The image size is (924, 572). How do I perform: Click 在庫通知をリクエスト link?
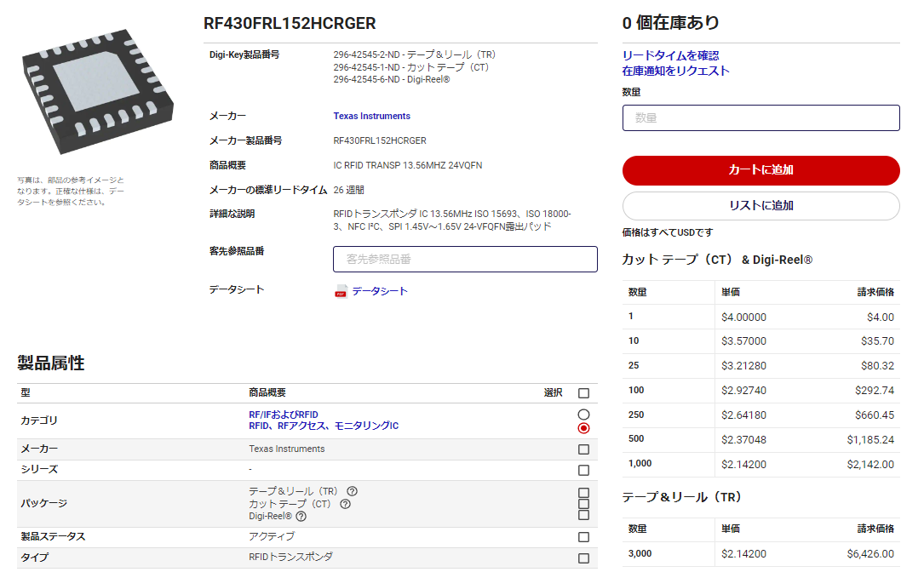pyautogui.click(x=676, y=71)
